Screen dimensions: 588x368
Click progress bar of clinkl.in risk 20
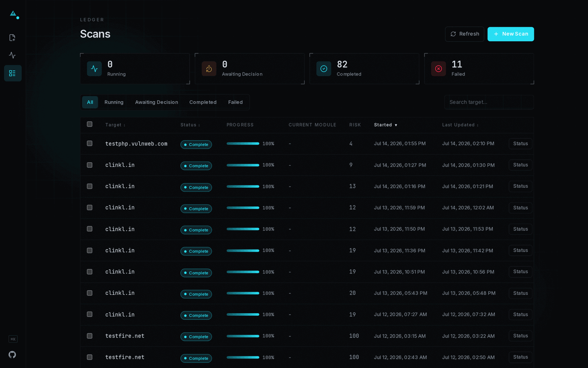[243, 293]
